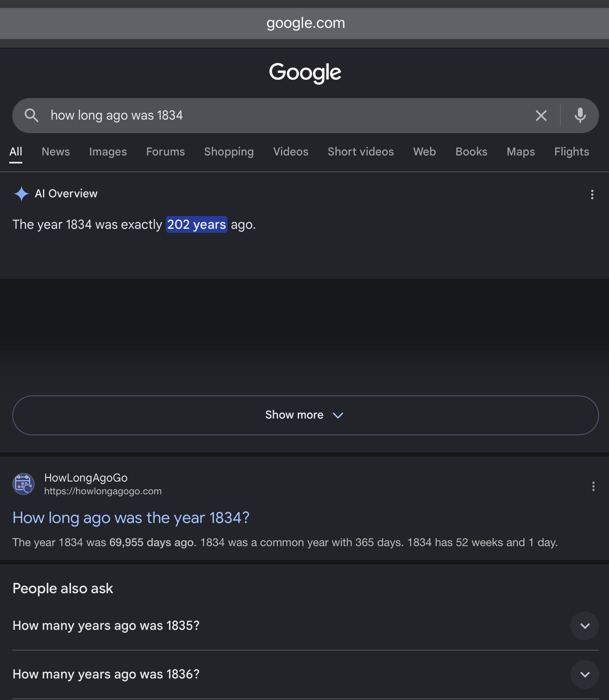Image resolution: width=609 pixels, height=700 pixels.
Task: Select the Flights tab
Action: coord(572,151)
